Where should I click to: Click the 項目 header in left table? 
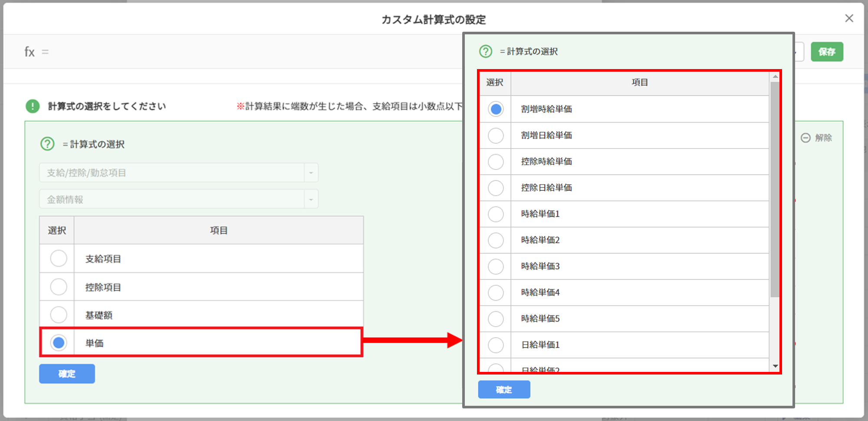219,230
